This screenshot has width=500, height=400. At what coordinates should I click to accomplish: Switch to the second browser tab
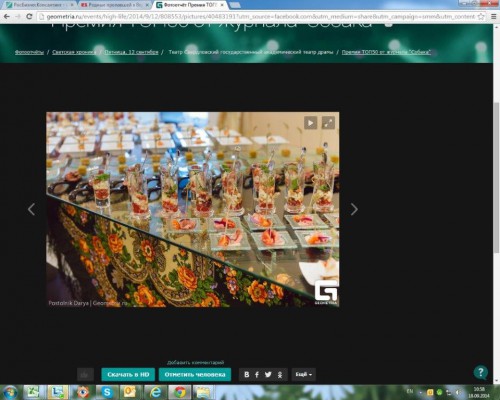[x=115, y=5]
